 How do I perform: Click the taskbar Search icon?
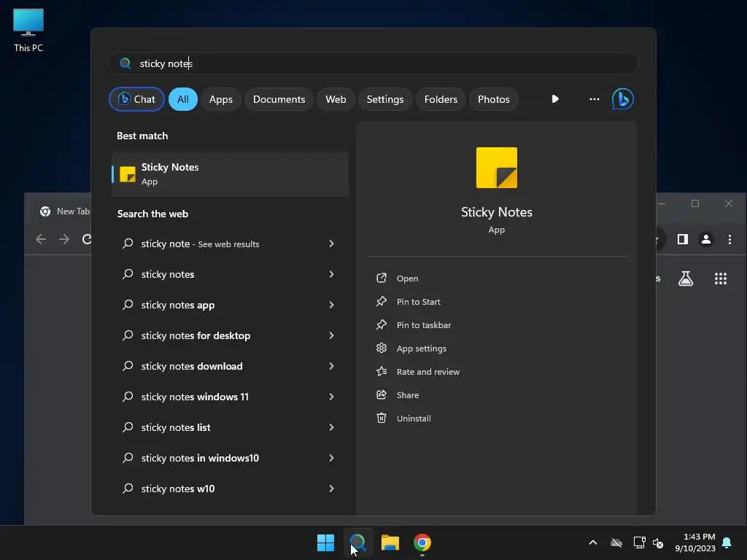(x=357, y=542)
